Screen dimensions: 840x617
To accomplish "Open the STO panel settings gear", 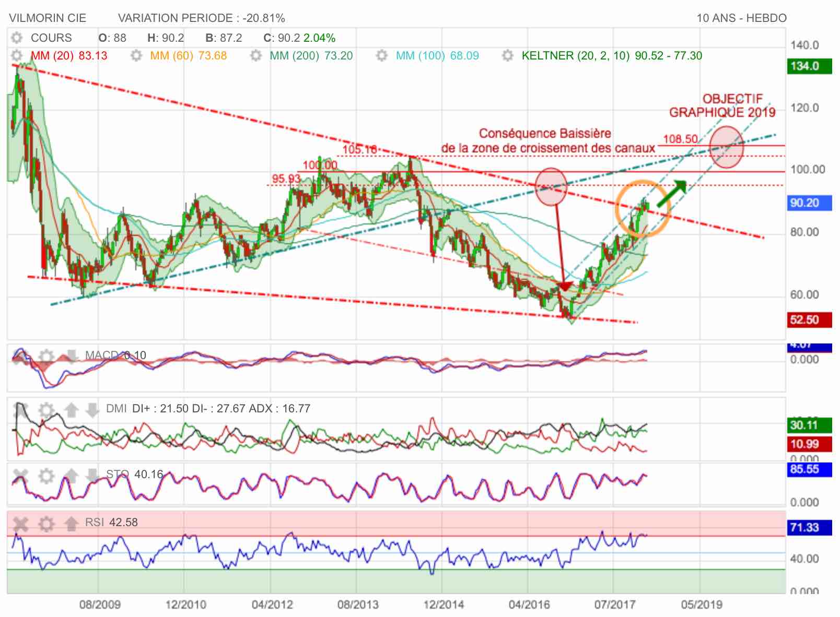I will (46, 476).
